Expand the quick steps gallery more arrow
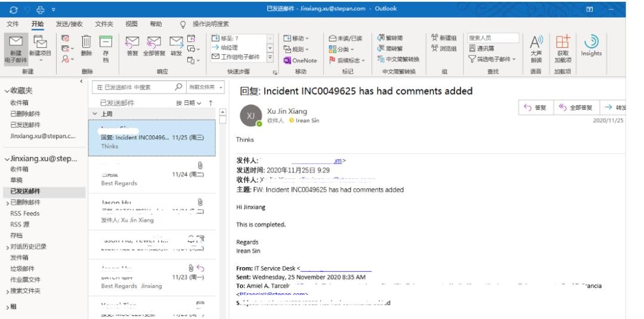Screen dimensions: 644x319 coord(270,57)
